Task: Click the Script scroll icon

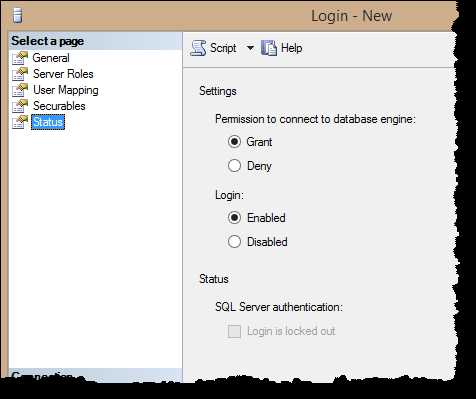Action: point(198,48)
